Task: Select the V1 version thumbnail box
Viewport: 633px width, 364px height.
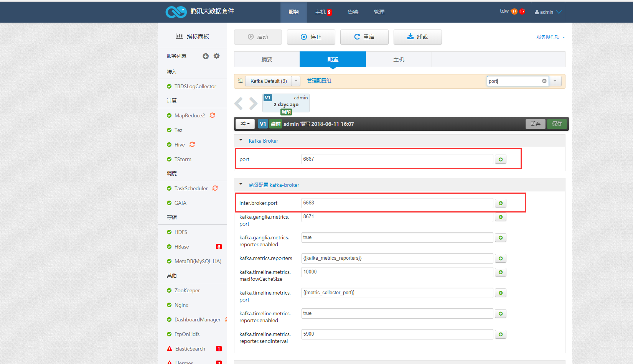Action: pyautogui.click(x=286, y=104)
